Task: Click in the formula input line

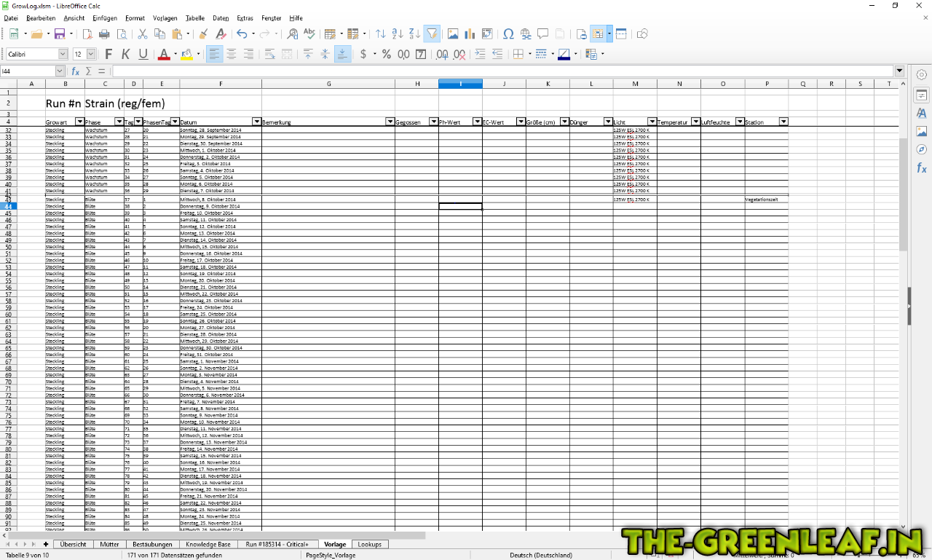Action: point(502,71)
